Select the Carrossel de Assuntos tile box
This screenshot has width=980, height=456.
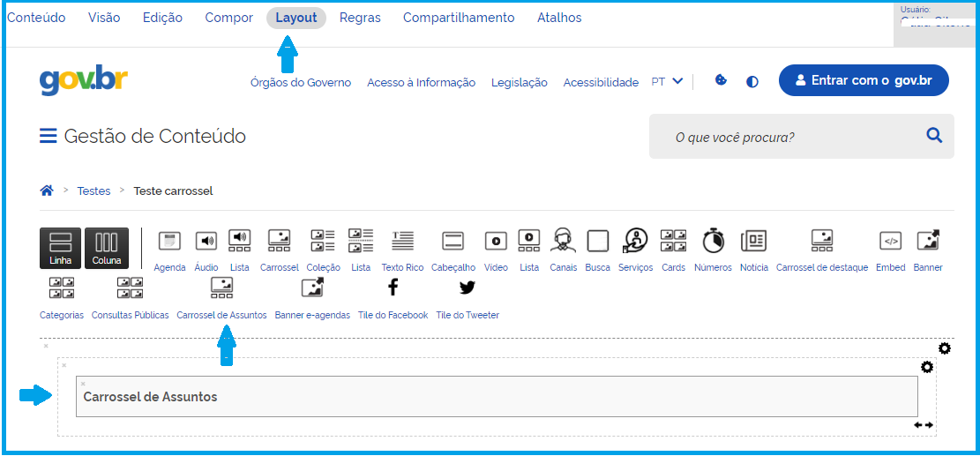pos(497,397)
